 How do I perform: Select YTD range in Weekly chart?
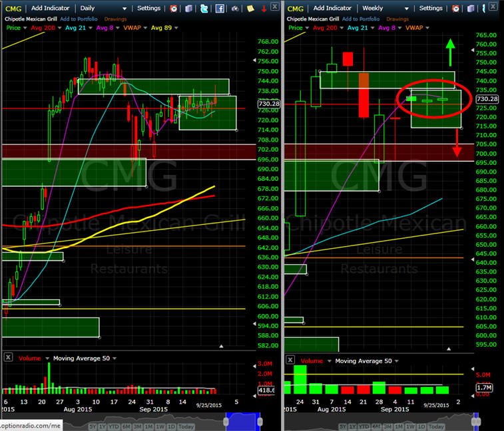(x=364, y=426)
